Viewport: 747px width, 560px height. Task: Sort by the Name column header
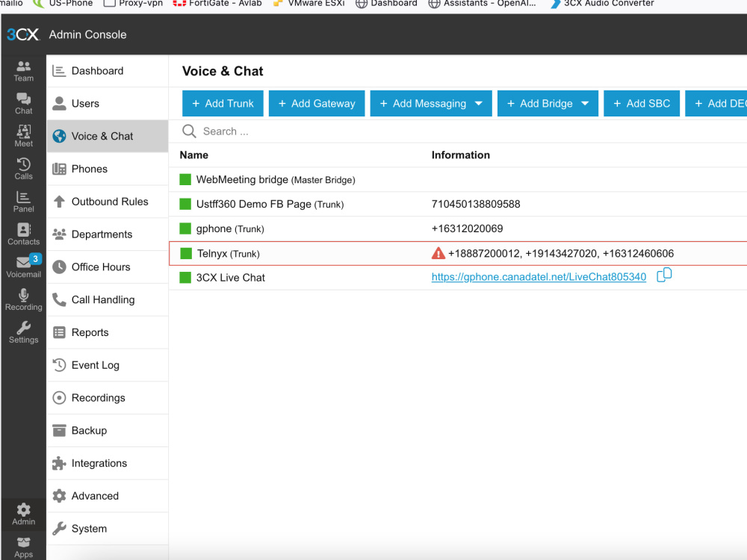(x=194, y=155)
